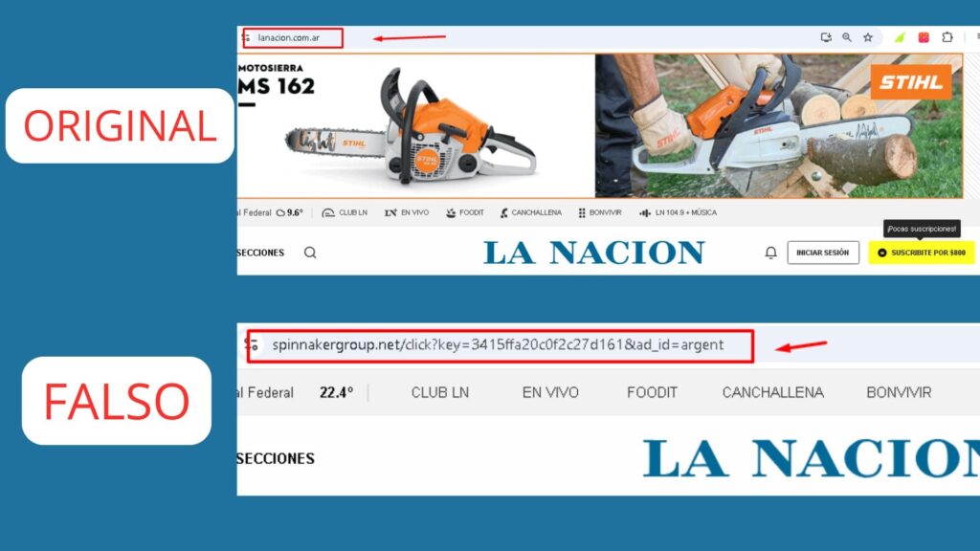
Task: Open CANCHALLENA in the original site nav
Action: [536, 213]
